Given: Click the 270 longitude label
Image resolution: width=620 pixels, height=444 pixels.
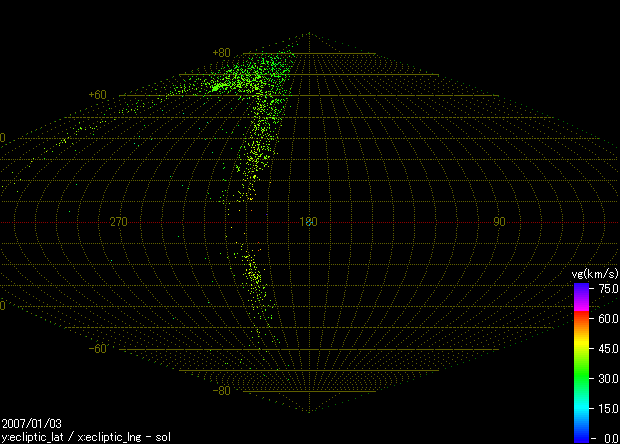Looking at the screenshot, I should pos(119,222).
